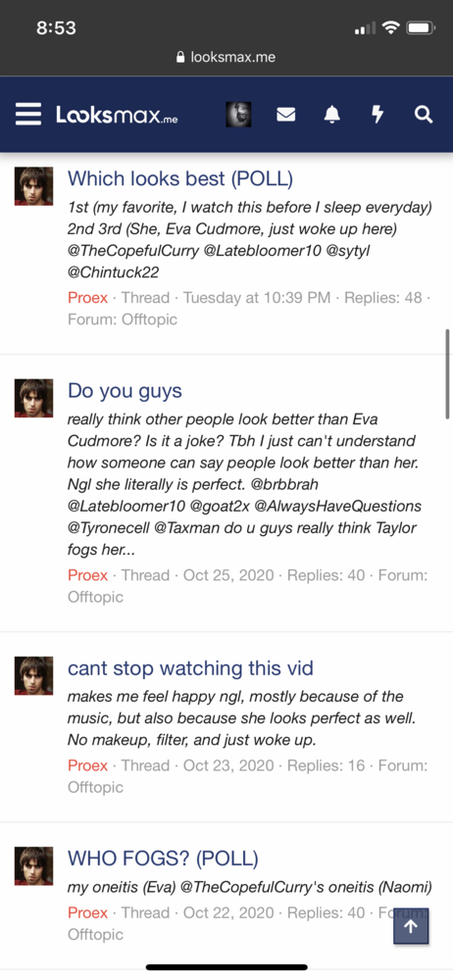Image resolution: width=453 pixels, height=980 pixels.
Task: Open the bell alerts icon
Action: click(x=332, y=115)
